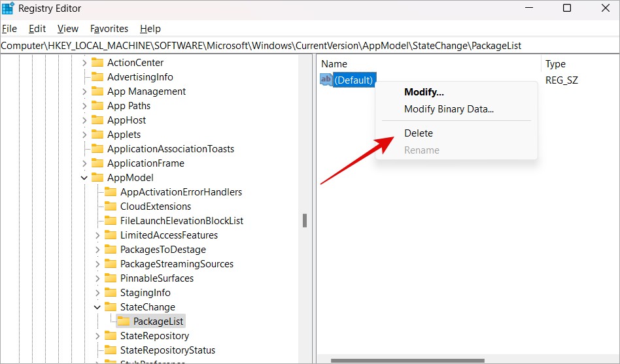Image resolution: width=620 pixels, height=364 pixels.
Task: Expand the ActionCenter key
Action: point(84,63)
